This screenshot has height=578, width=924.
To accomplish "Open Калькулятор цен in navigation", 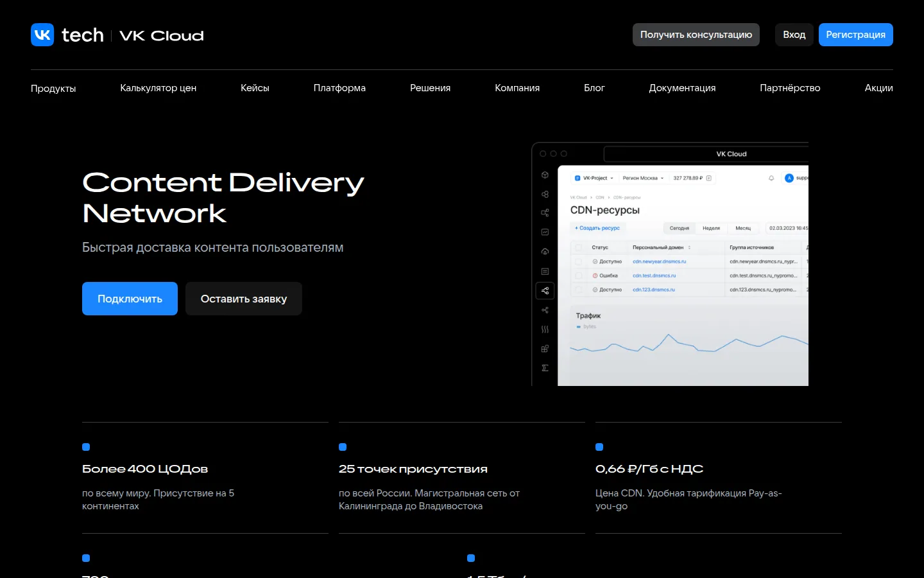I will [x=158, y=88].
